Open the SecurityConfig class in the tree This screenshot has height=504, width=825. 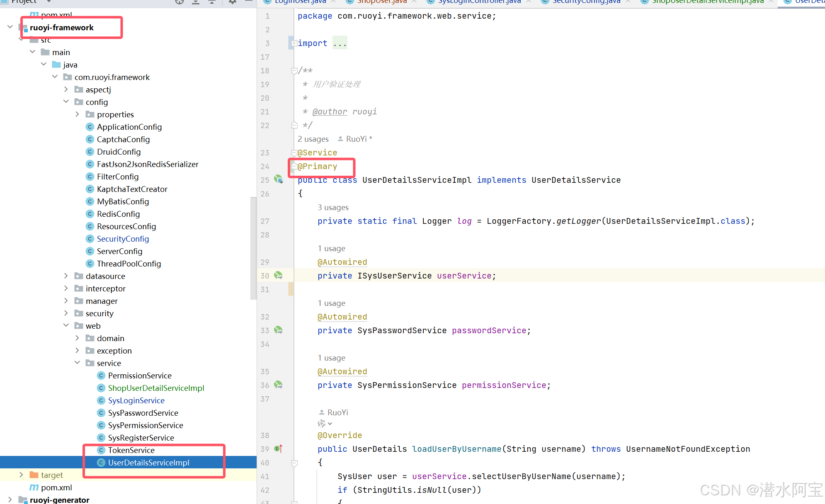(123, 239)
